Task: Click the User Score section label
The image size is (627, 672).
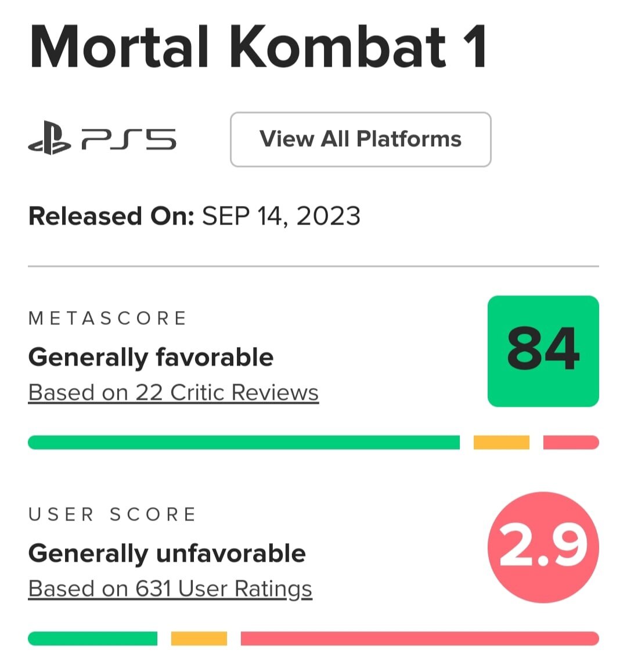Action: [x=112, y=514]
